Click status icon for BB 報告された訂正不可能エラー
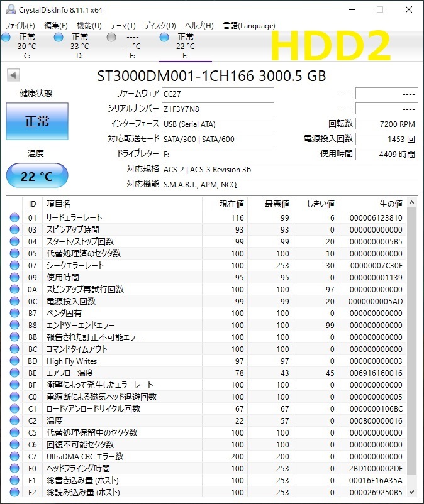Screen dimensions: 424x504 [14, 337]
